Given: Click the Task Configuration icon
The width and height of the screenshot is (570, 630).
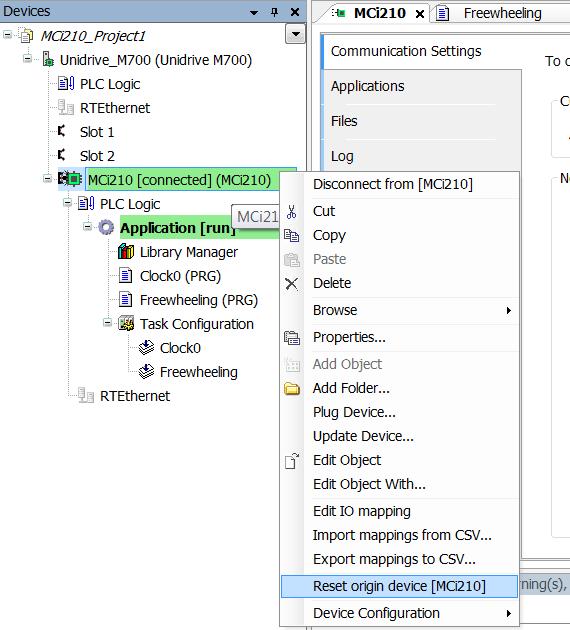Looking at the screenshot, I should (x=126, y=323).
